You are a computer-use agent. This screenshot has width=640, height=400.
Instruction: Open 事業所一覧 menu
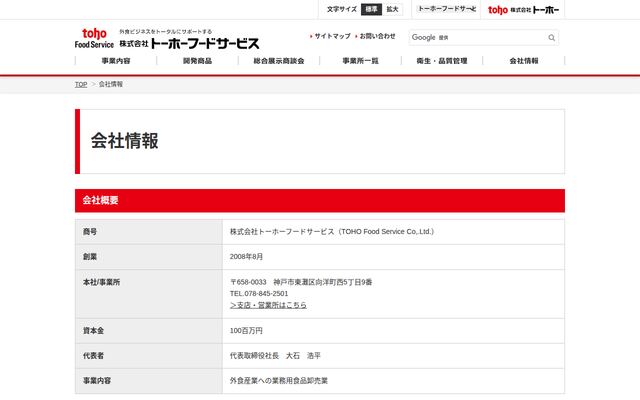click(x=360, y=61)
